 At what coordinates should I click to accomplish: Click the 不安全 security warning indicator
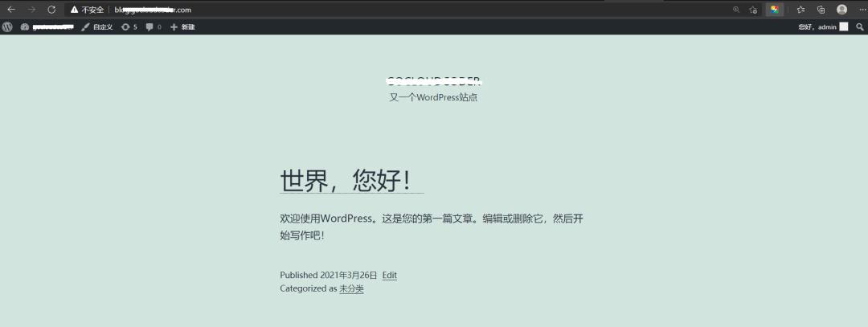pos(87,10)
